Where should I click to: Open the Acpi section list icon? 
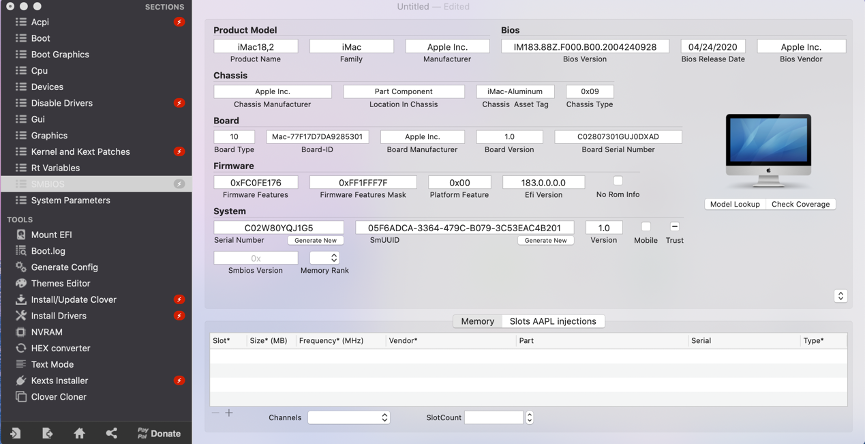click(x=21, y=22)
